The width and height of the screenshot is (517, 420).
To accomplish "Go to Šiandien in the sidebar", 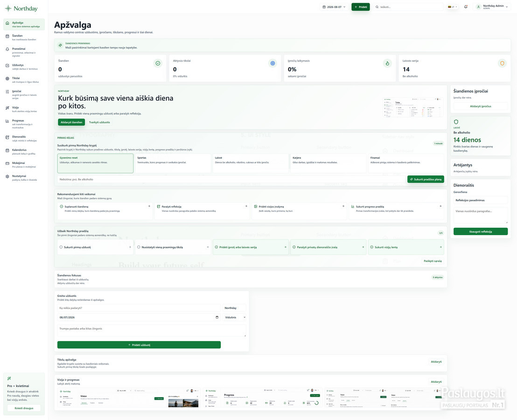I will 24,37.
